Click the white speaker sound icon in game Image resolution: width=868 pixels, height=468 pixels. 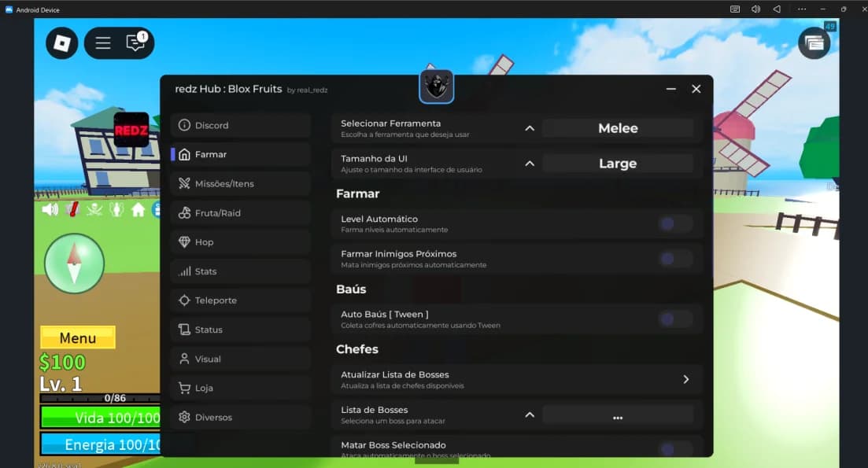point(50,209)
